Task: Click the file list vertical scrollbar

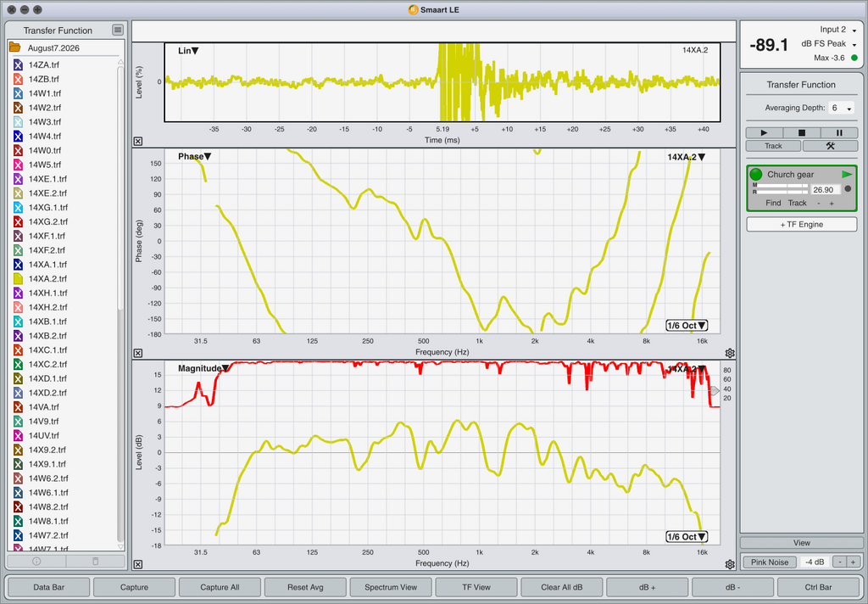Action: (x=120, y=188)
